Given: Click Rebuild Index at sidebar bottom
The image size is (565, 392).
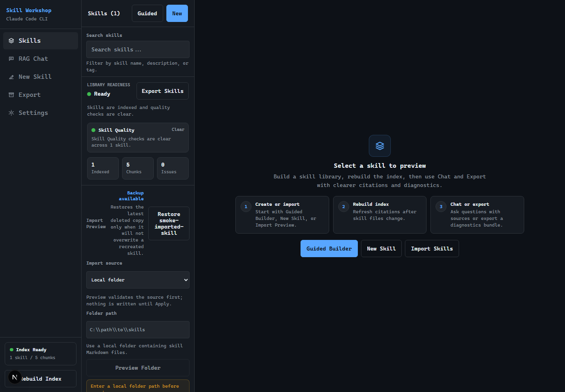Looking at the screenshot, I should [40, 379].
